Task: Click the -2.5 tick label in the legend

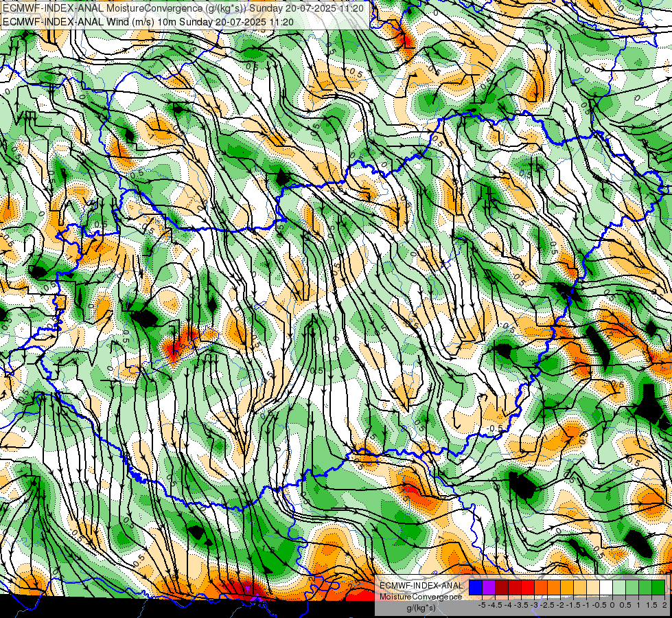Action: 547,605
